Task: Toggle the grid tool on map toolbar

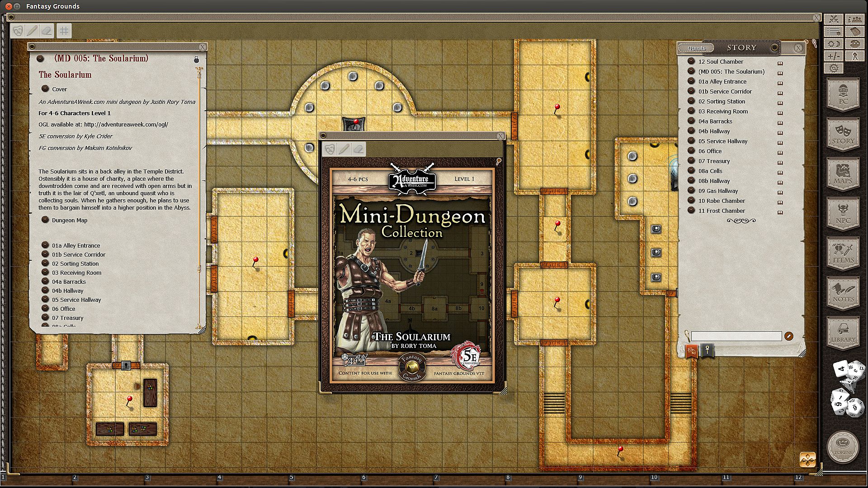Action: [x=64, y=31]
